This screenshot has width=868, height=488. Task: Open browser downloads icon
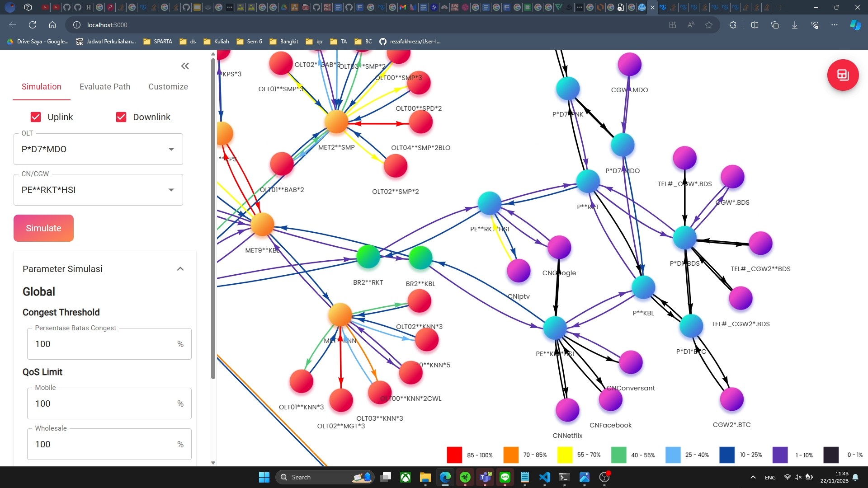(x=794, y=25)
